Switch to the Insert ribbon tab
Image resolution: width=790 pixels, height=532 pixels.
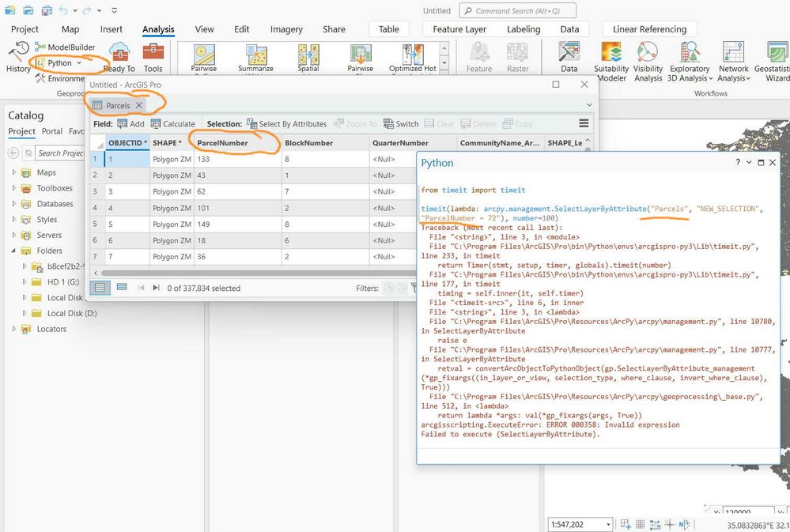[112, 29]
